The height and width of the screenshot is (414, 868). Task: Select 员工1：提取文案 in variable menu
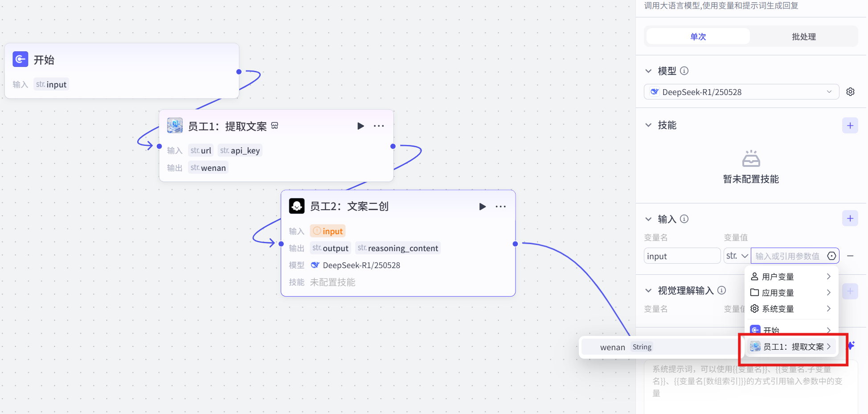pos(791,347)
